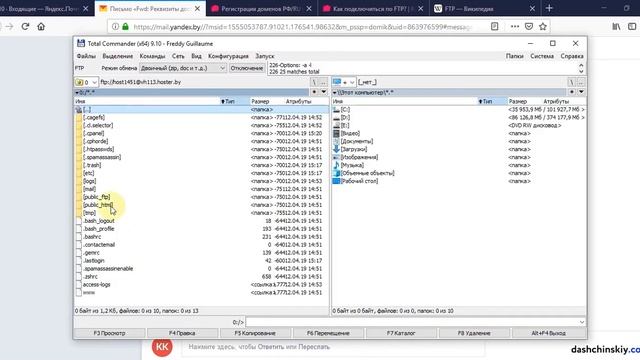This screenshot has height=360, width=640.
Task: Select the .contactemail file
Action: (x=202, y=245)
